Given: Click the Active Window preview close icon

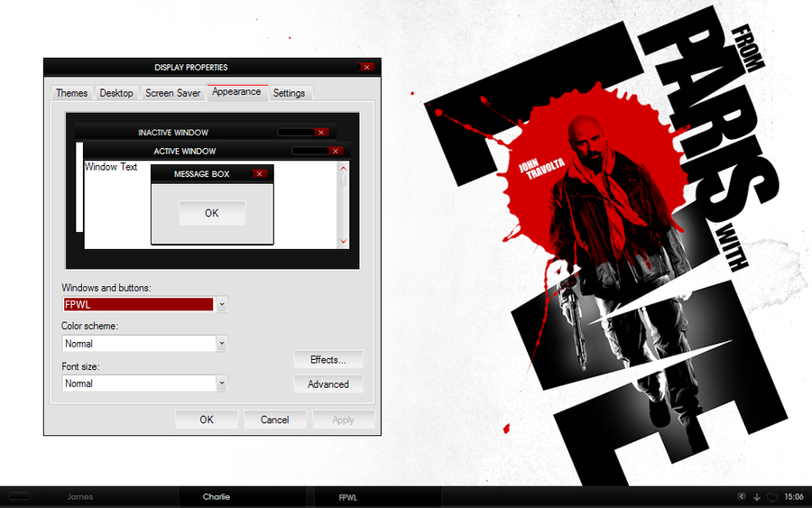Looking at the screenshot, I should click(x=336, y=152).
